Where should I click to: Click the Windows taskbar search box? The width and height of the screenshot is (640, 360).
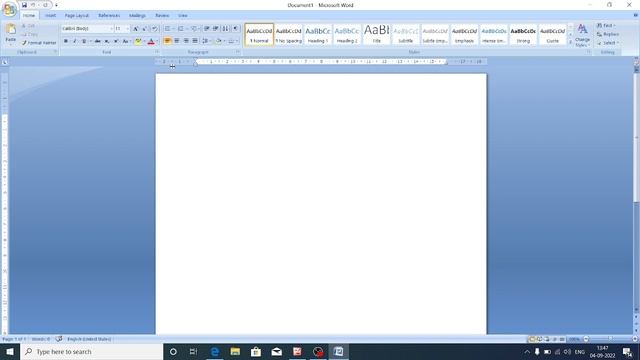tap(92, 351)
